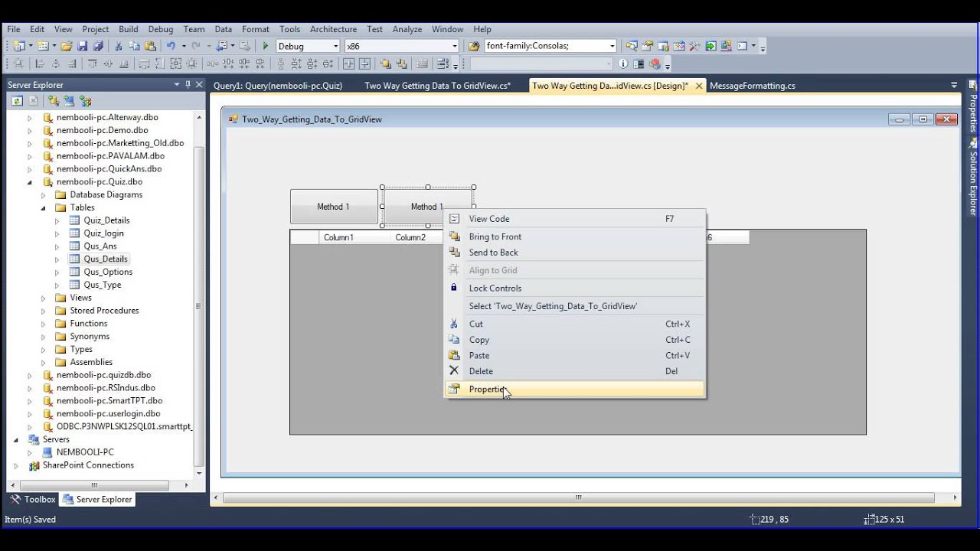Screen dimensions: 980x551
Task: Click the Save All toolbar icon
Action: pyautogui.click(x=98, y=46)
